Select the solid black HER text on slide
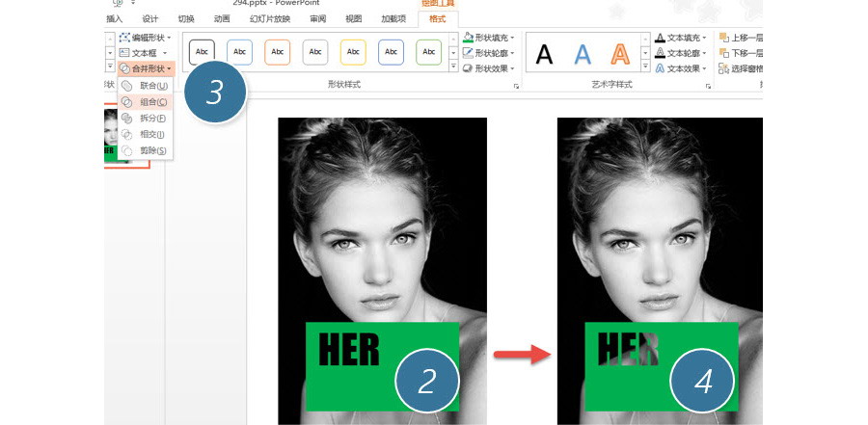Viewport: 868px width, 425px height. tap(349, 349)
